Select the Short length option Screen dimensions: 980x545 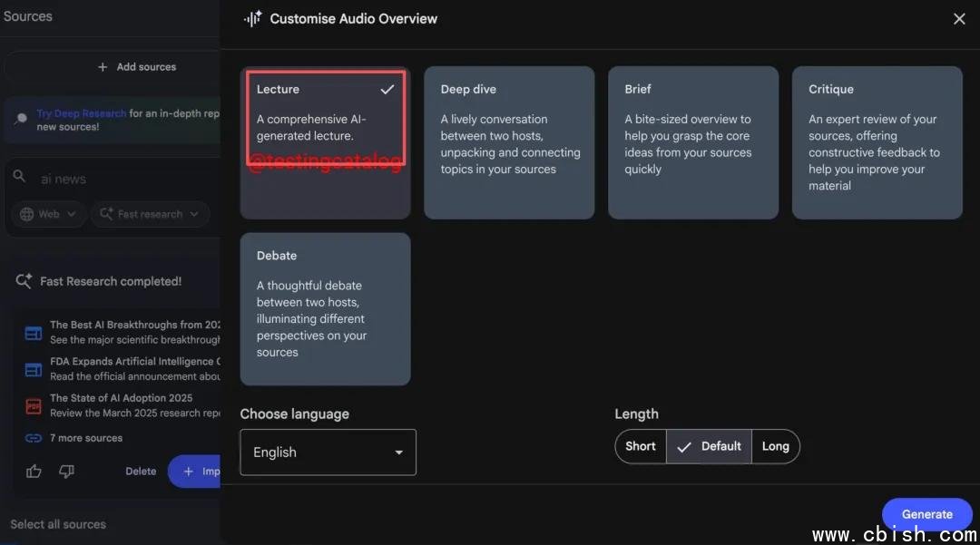tap(641, 446)
